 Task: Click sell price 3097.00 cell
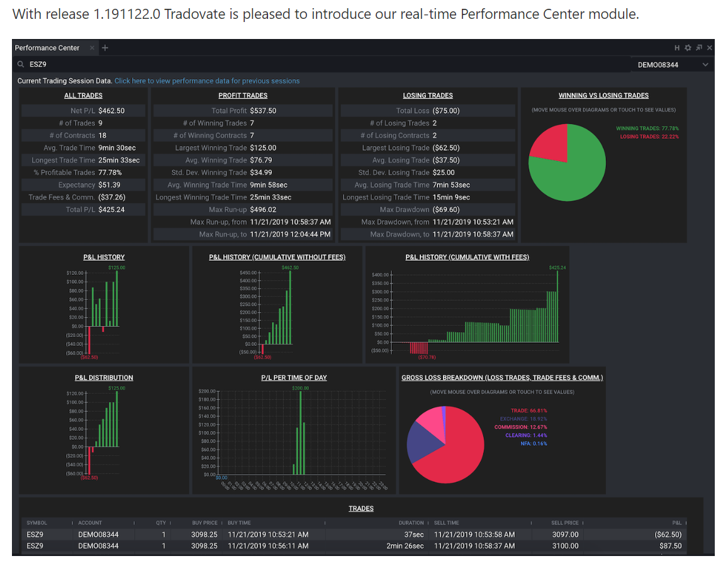(565, 535)
